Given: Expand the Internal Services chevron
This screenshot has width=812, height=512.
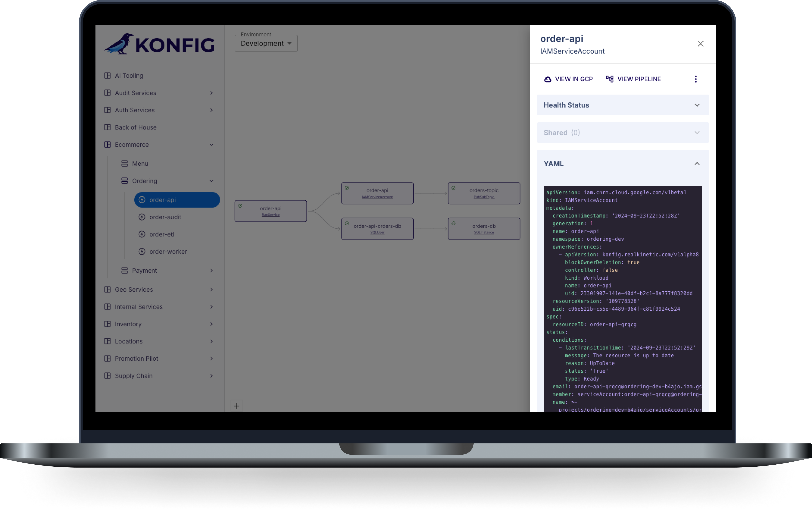Looking at the screenshot, I should (211, 307).
